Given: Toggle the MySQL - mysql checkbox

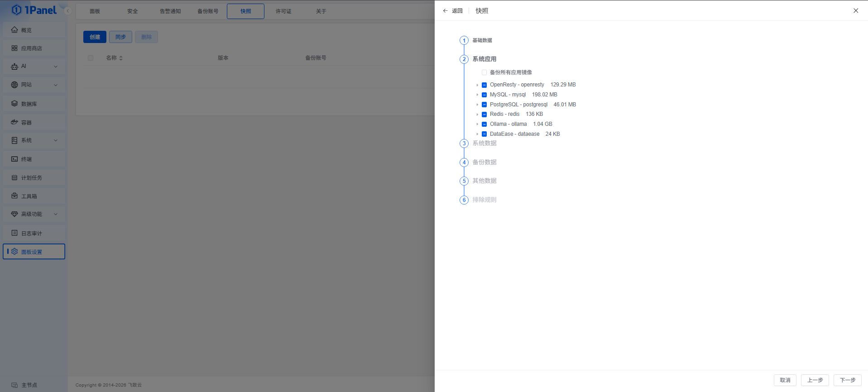Looking at the screenshot, I should coord(484,95).
